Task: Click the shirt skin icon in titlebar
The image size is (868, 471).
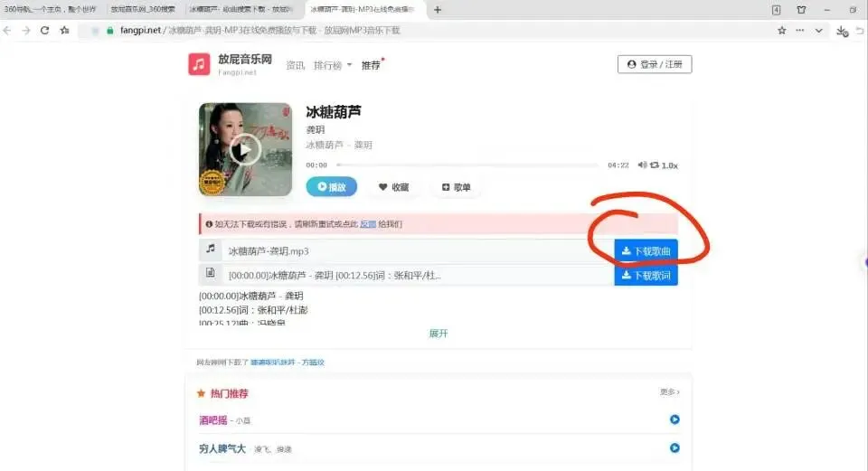Action: (x=801, y=10)
